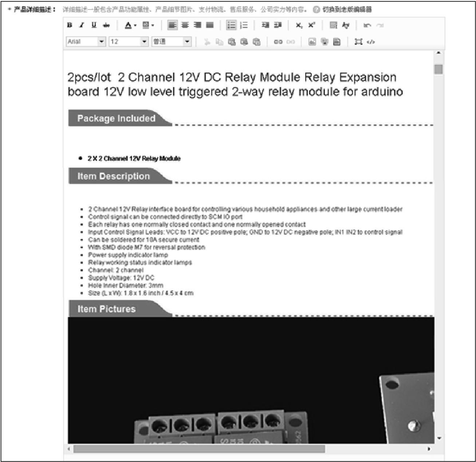476x462 pixels.
Task: Click the scroll right arrow
Action: [429, 449]
